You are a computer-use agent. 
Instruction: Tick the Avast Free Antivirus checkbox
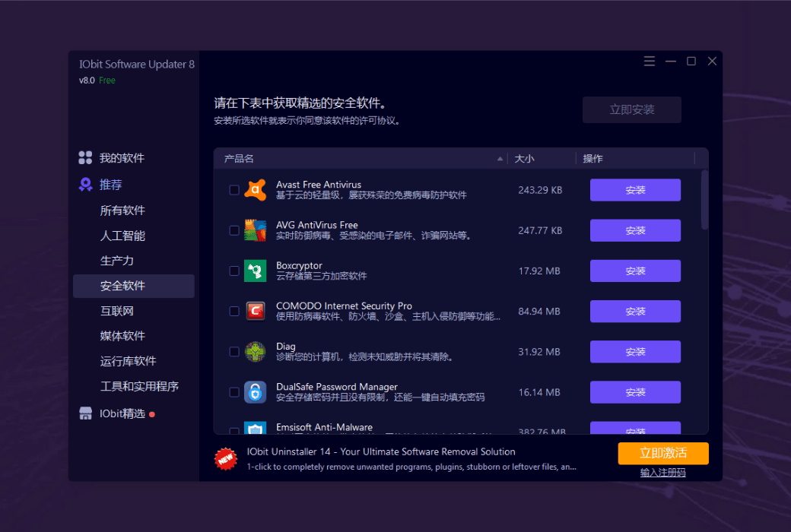(x=234, y=190)
